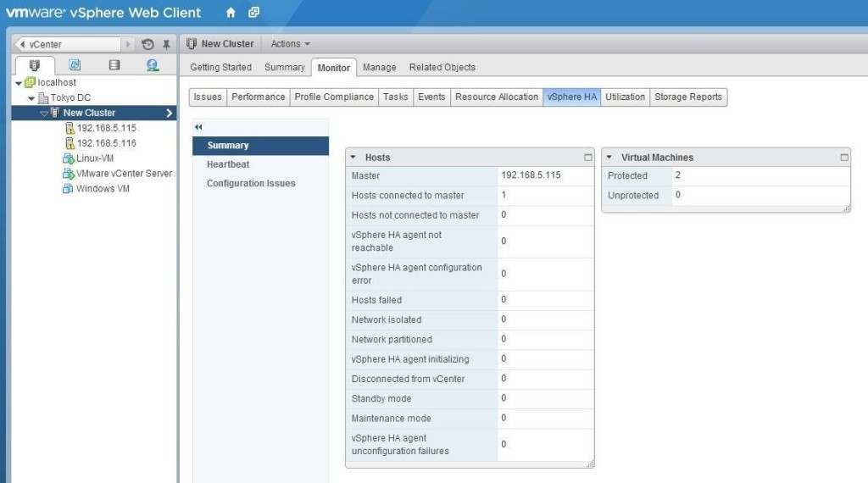This screenshot has height=483, width=868.
Task: Click the Disconnected from vCenter label
Action: click(x=408, y=379)
